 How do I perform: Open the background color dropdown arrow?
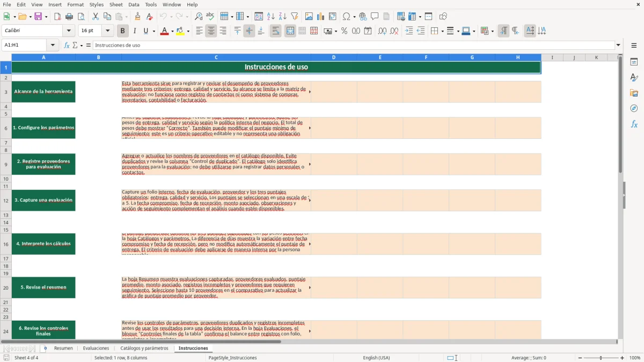(x=188, y=31)
